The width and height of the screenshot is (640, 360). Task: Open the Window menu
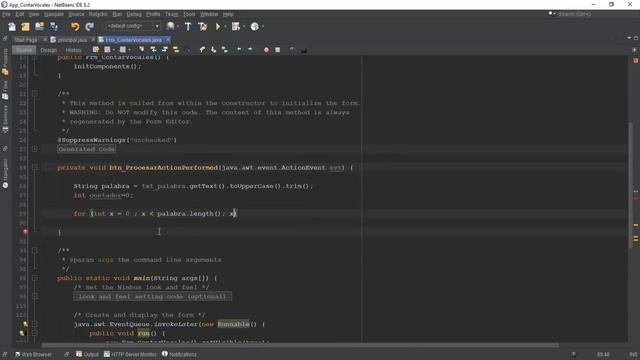(x=209, y=14)
